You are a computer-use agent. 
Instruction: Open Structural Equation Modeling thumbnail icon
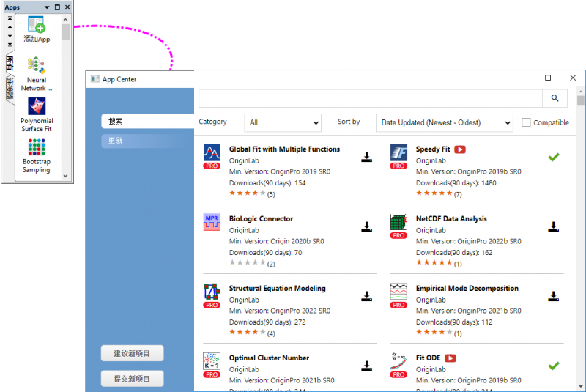pos(212,292)
